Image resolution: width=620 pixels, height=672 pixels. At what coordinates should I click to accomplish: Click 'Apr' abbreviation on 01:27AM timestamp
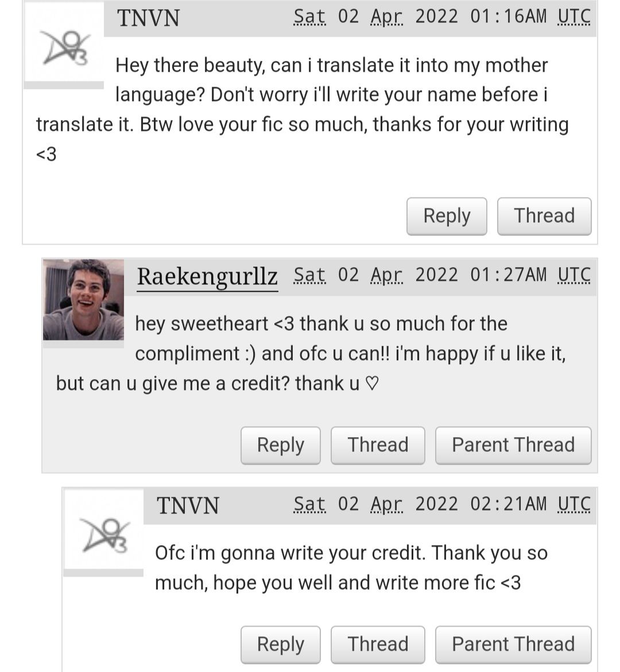[x=386, y=275]
